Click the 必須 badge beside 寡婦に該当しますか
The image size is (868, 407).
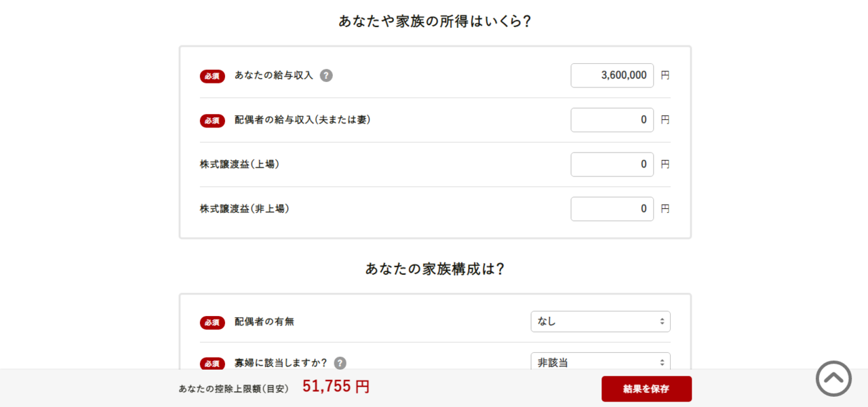click(x=212, y=364)
